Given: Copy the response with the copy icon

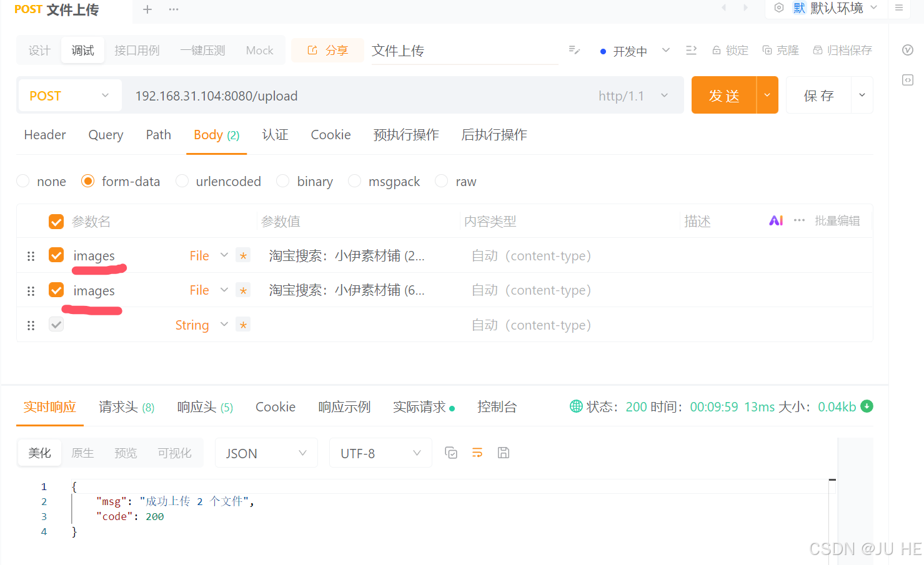Looking at the screenshot, I should point(451,453).
